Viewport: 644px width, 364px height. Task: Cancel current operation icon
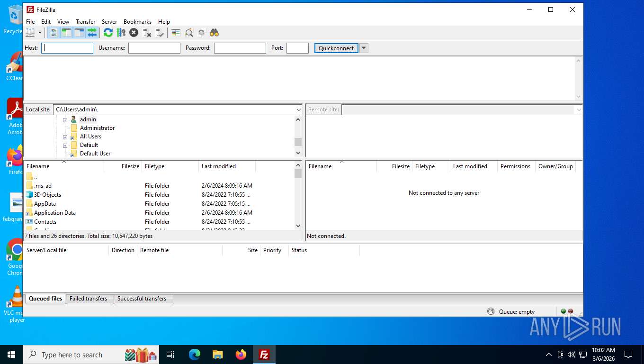point(134,33)
